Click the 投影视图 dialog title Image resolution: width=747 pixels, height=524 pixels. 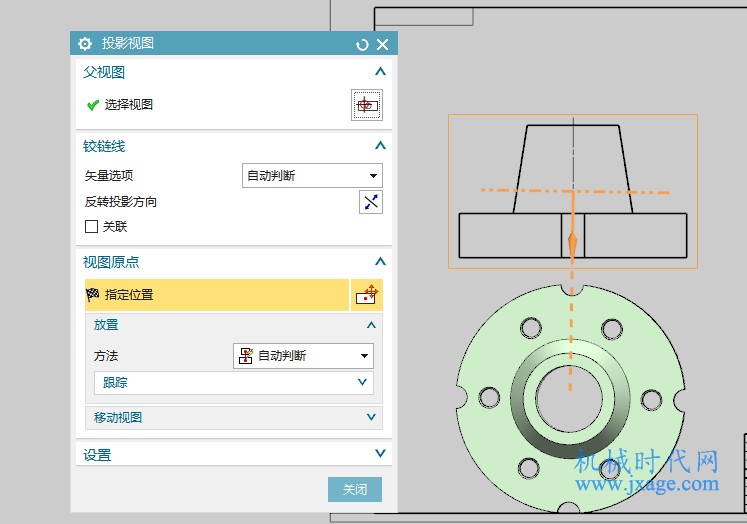[x=128, y=43]
